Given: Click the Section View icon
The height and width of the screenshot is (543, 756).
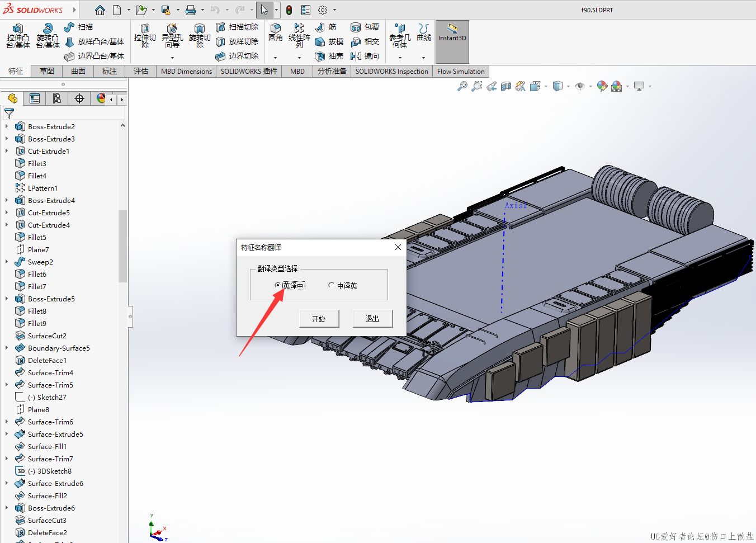Looking at the screenshot, I should tap(505, 86).
